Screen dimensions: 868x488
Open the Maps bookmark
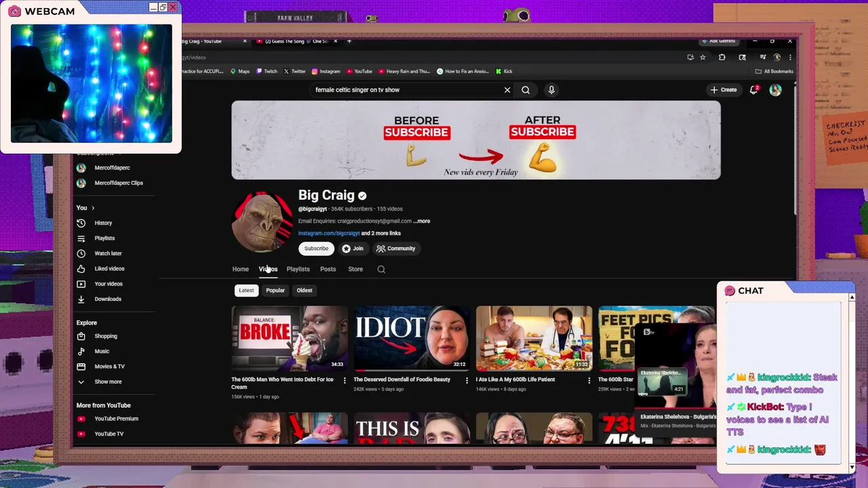click(240, 71)
